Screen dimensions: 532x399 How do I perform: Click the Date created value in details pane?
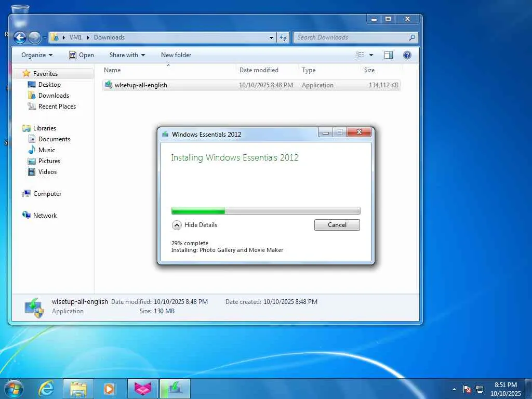(290, 302)
